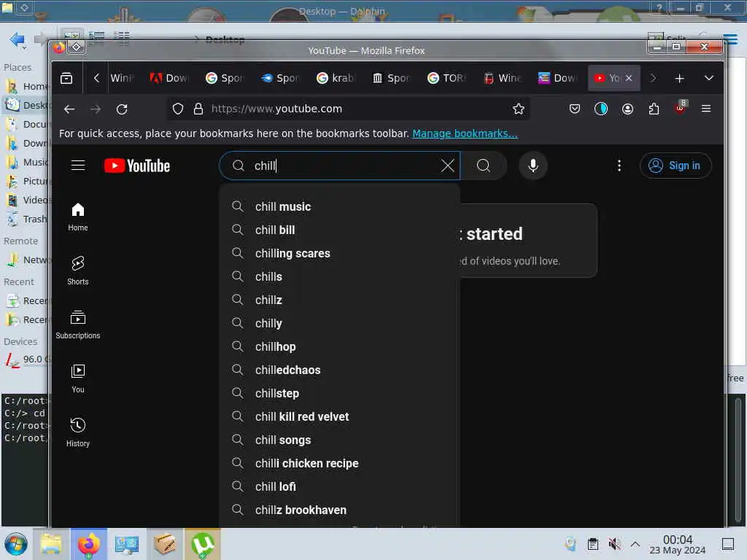The width and height of the screenshot is (747, 560).
Task: Start voice search with microphone icon
Action: [533, 166]
